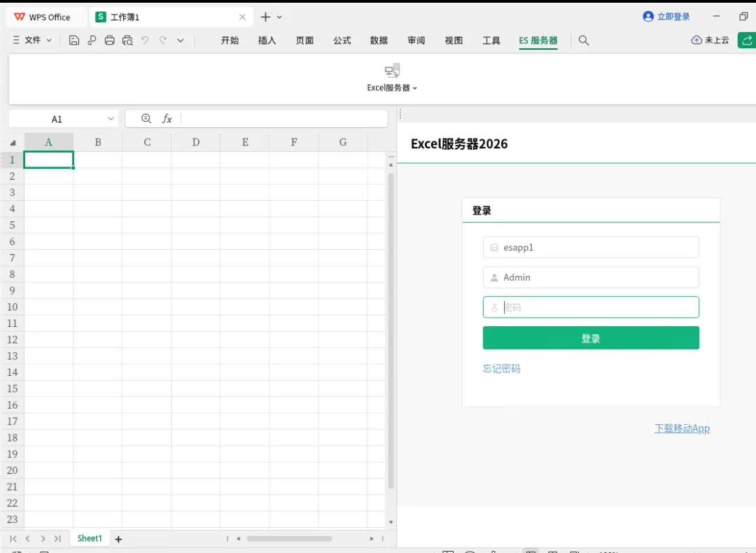Go to previous sheet arrow
The width and height of the screenshot is (756, 553).
27,538
